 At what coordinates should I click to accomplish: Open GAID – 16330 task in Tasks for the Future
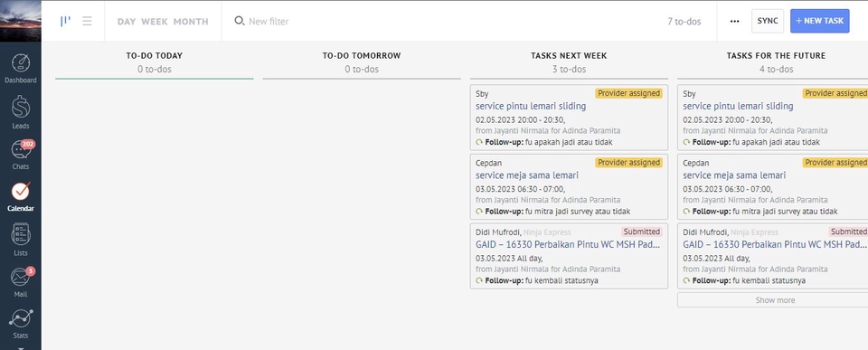click(775, 244)
